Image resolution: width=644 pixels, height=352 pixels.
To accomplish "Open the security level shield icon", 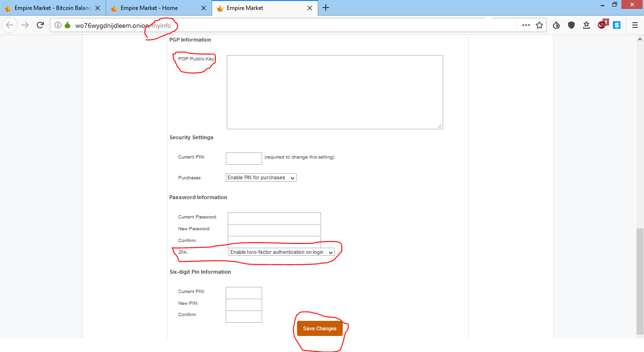I will point(571,25).
